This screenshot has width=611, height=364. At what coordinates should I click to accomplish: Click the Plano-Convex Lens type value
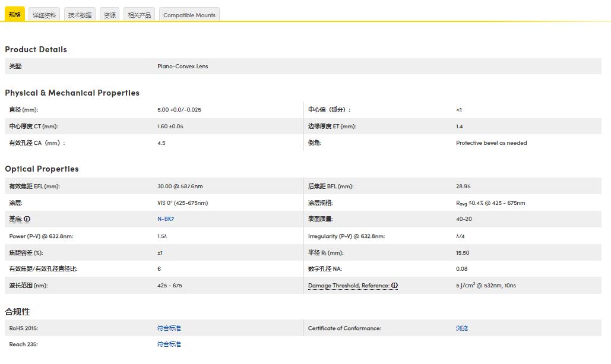coord(183,67)
